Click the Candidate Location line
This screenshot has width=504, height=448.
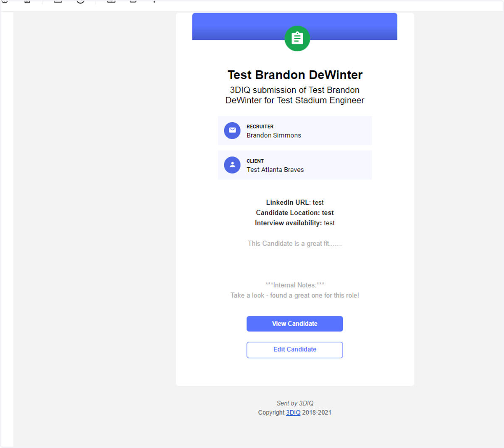(x=295, y=213)
